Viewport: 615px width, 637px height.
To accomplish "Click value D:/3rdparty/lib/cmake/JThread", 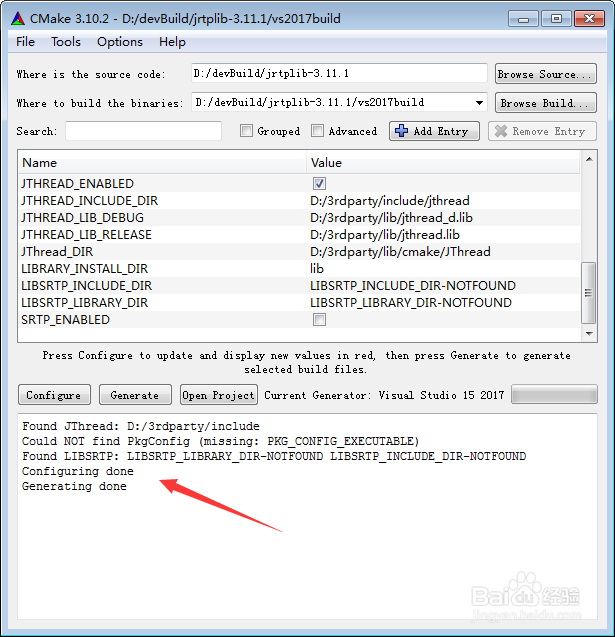I will coord(401,252).
